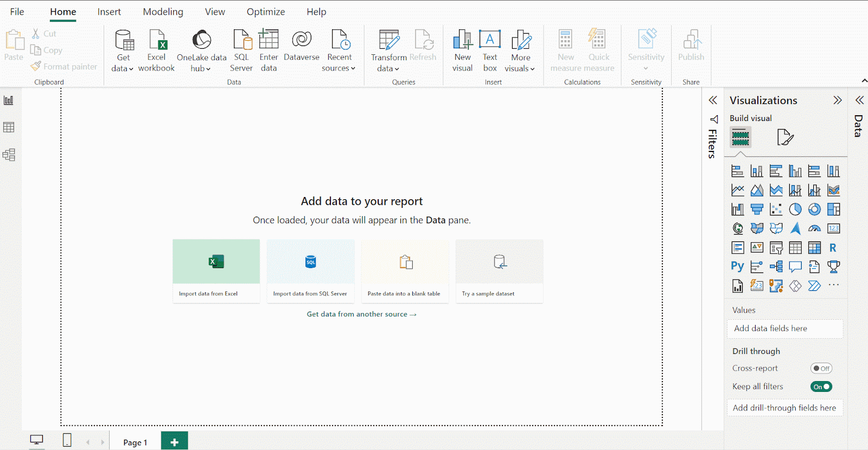Insert a Text box
This screenshot has height=450, width=868.
(x=490, y=50)
